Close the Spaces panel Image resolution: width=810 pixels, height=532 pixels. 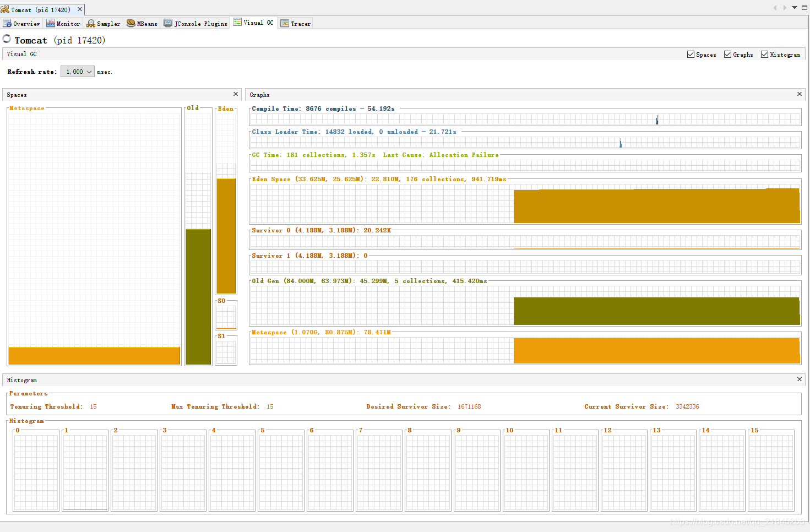(x=236, y=94)
